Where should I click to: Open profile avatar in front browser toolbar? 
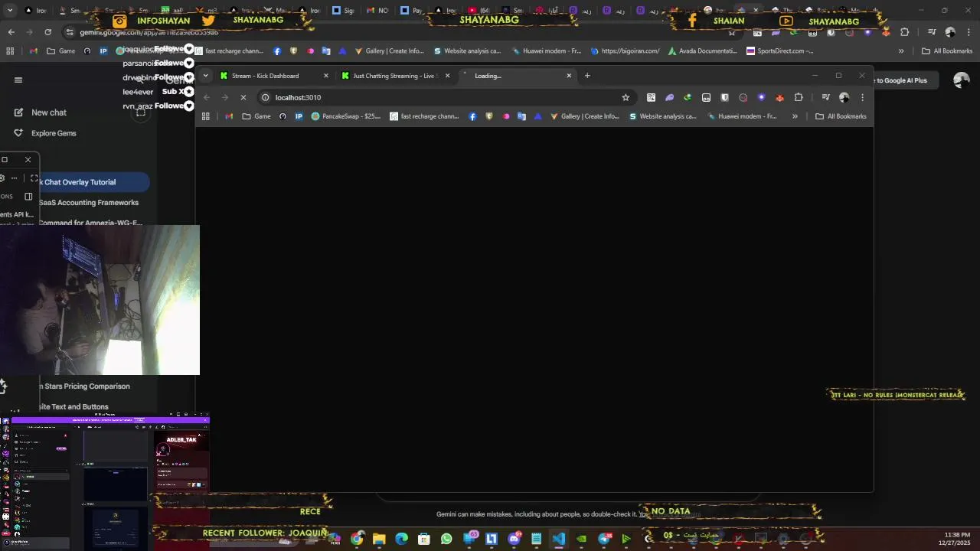[x=844, y=97]
